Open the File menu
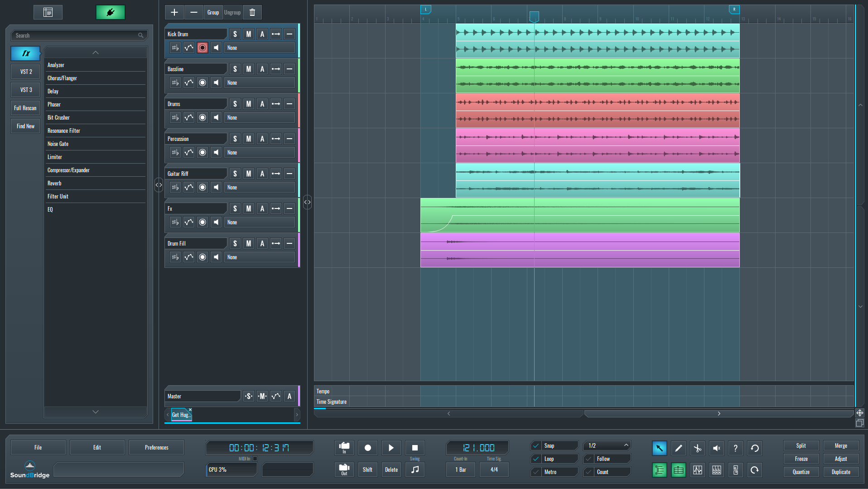 [x=38, y=447]
